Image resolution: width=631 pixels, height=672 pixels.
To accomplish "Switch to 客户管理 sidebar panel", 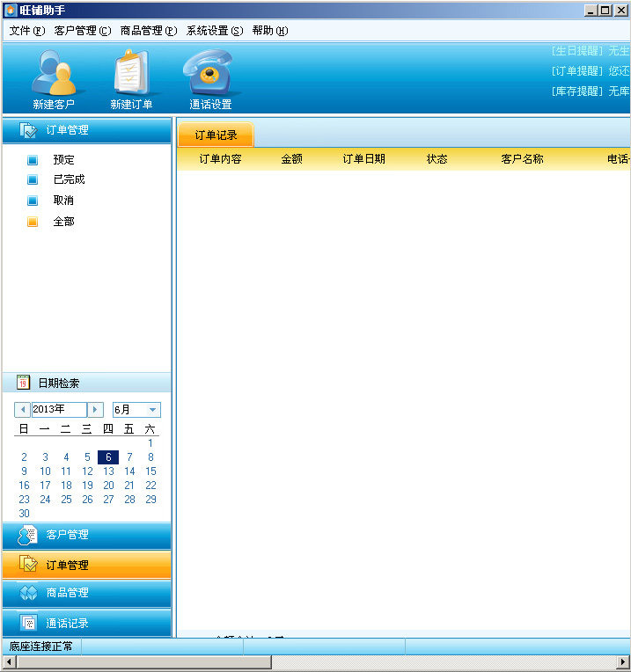I will [87, 536].
